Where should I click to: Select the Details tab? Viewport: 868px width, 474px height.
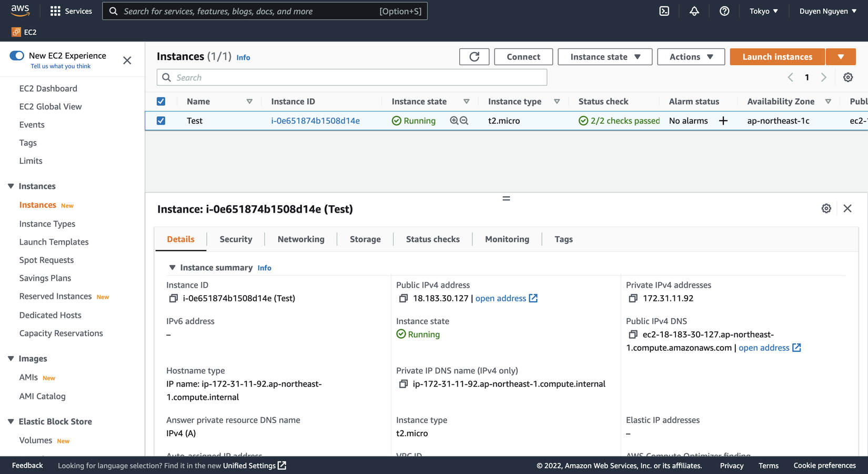[x=180, y=239]
